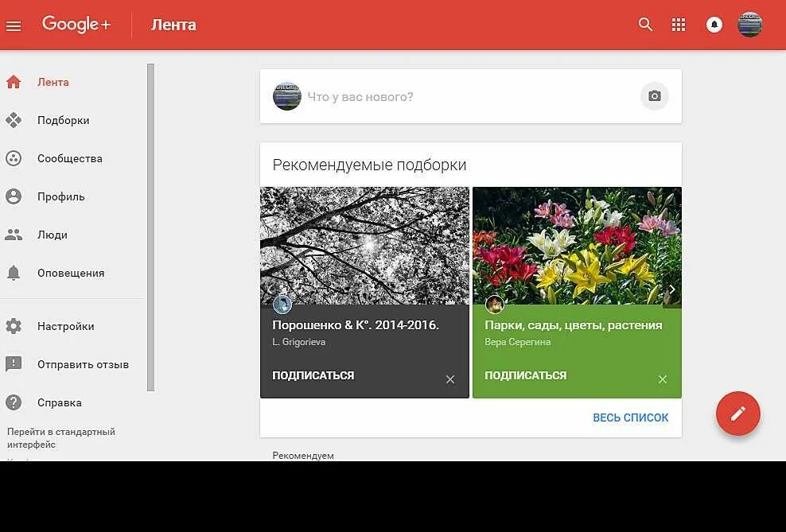Click the Google+ logo

[76, 24]
